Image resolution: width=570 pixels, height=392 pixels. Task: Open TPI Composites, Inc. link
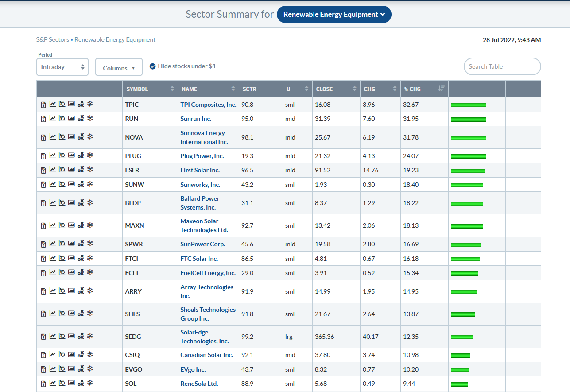pos(208,105)
